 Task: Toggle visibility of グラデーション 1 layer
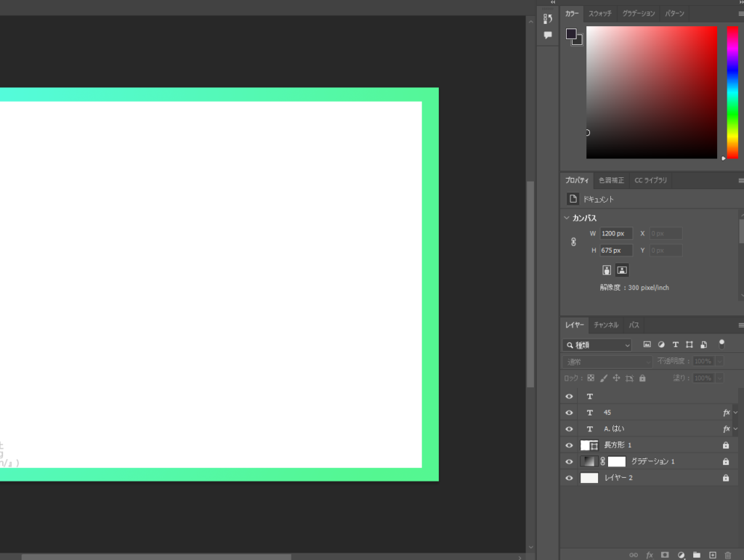[x=569, y=461]
